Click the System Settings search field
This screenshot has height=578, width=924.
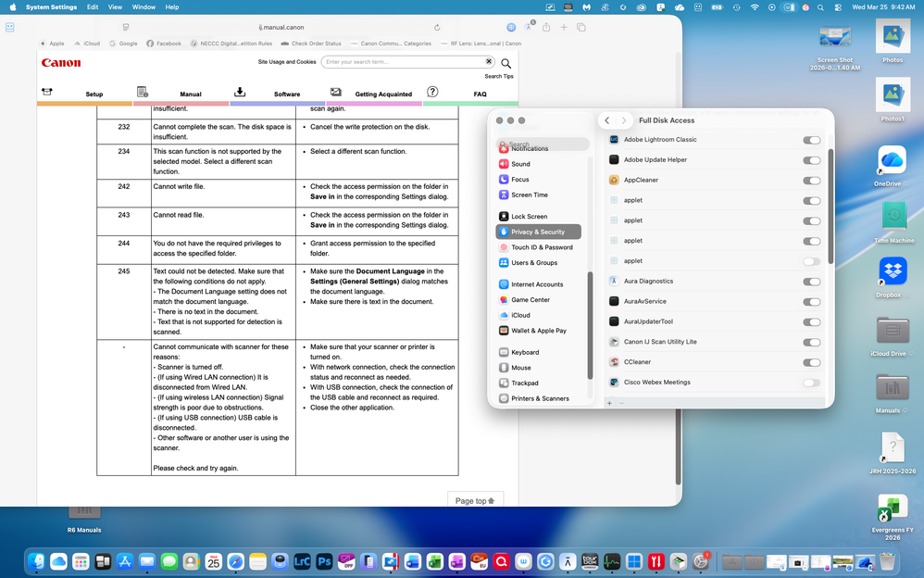click(543, 144)
